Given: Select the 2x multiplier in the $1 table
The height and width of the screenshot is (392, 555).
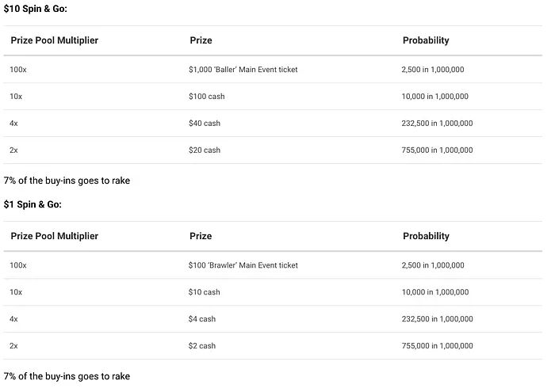Looking at the screenshot, I should (14, 346).
